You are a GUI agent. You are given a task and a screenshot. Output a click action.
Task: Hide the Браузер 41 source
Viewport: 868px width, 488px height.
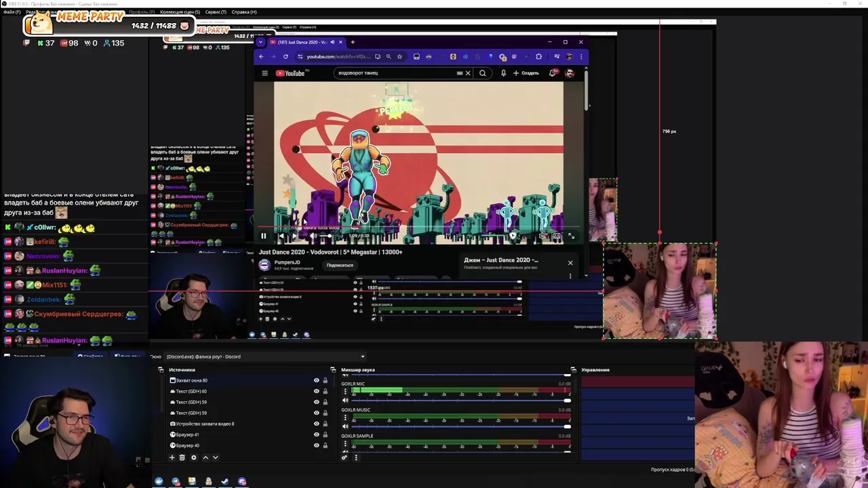coord(316,434)
